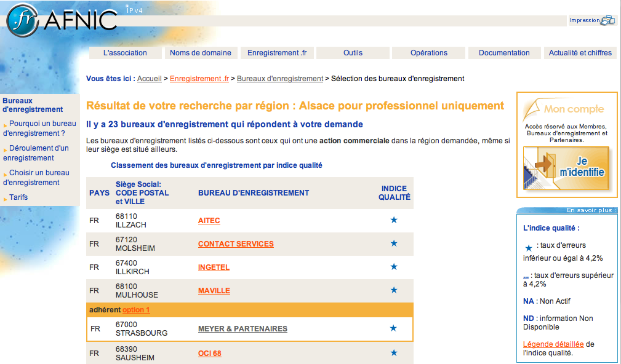
Task: Click the quality star for MEYER & PARTENAIRES
Action: [x=393, y=328]
